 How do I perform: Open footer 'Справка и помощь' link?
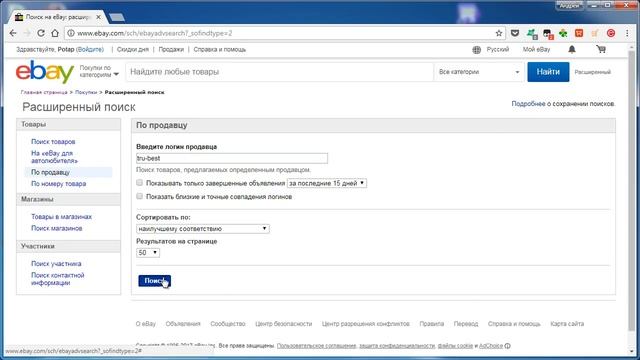click(514, 324)
